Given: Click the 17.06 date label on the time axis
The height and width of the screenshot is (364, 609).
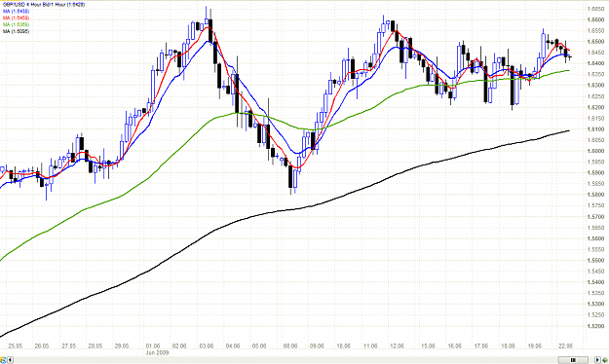Looking at the screenshot, I should pyautogui.click(x=480, y=346).
